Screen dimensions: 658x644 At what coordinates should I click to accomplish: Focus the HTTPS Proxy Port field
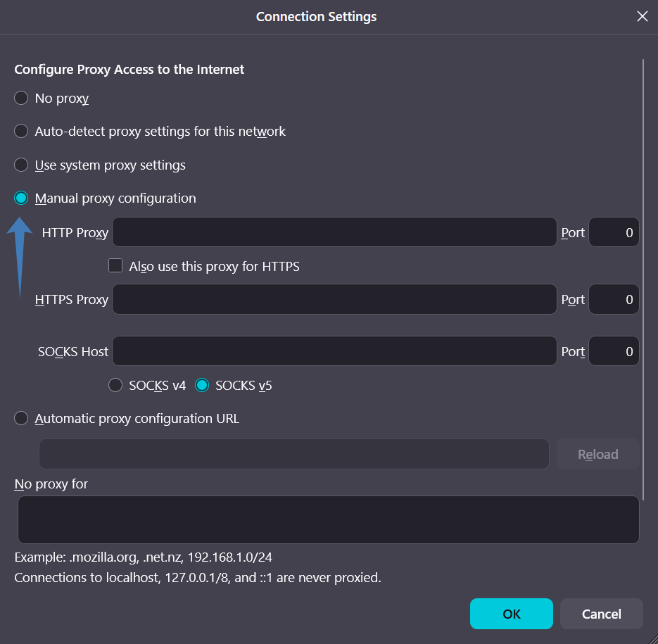(x=613, y=299)
